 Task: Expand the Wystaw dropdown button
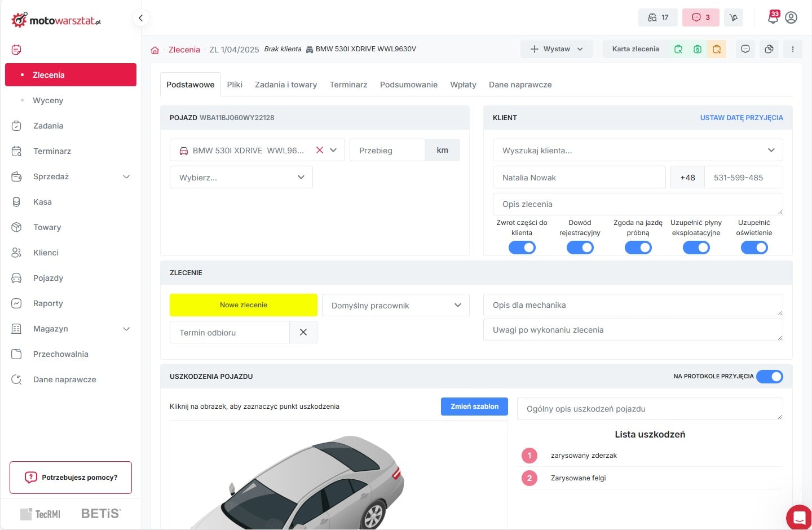[556, 49]
